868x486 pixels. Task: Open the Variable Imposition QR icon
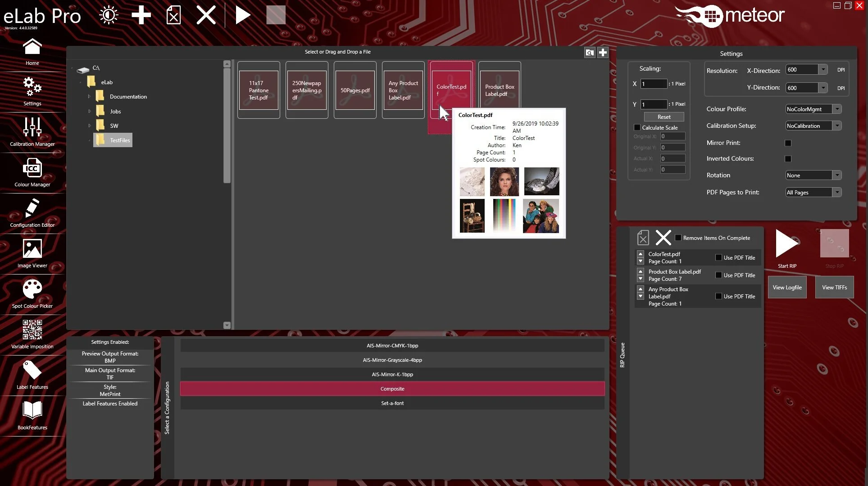[x=32, y=330]
